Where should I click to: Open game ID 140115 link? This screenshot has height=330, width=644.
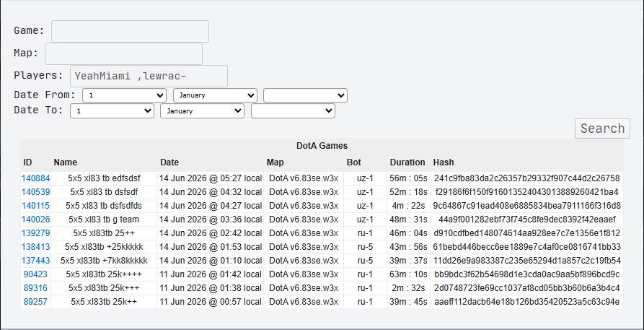point(36,206)
